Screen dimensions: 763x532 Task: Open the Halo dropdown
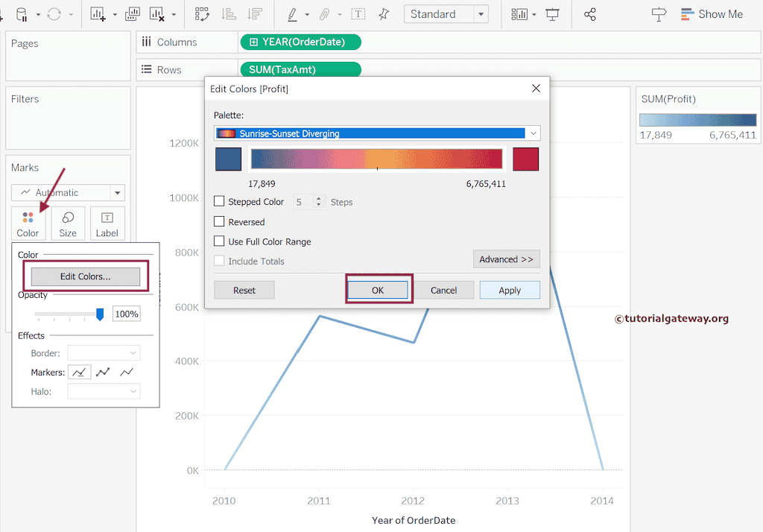point(104,391)
